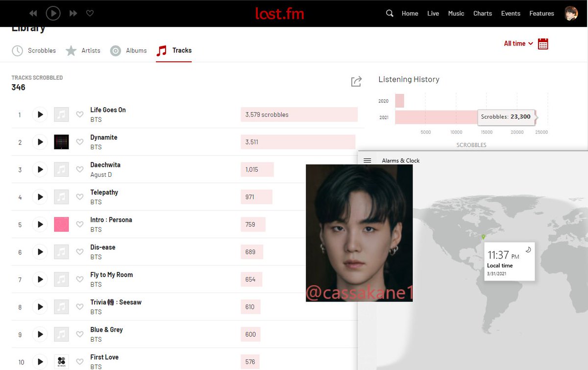Image resolution: width=588 pixels, height=370 pixels.
Task: Click the green location pin on the world map
Action: point(483,237)
